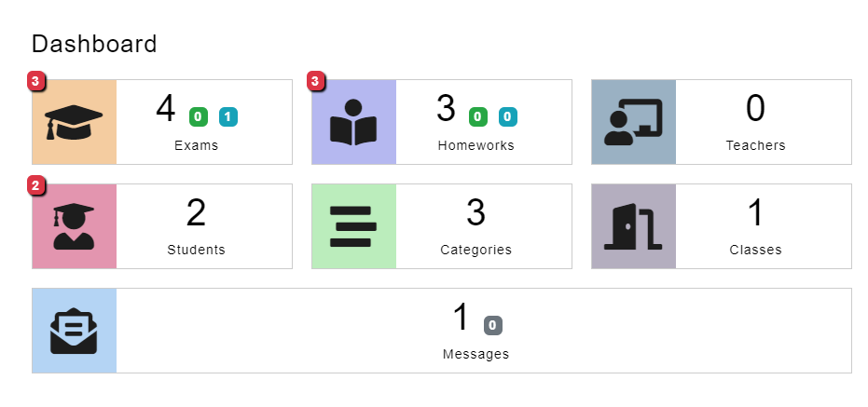This screenshot has height=407, width=868.
Task: Select the Classes label link
Action: pyautogui.click(x=755, y=250)
